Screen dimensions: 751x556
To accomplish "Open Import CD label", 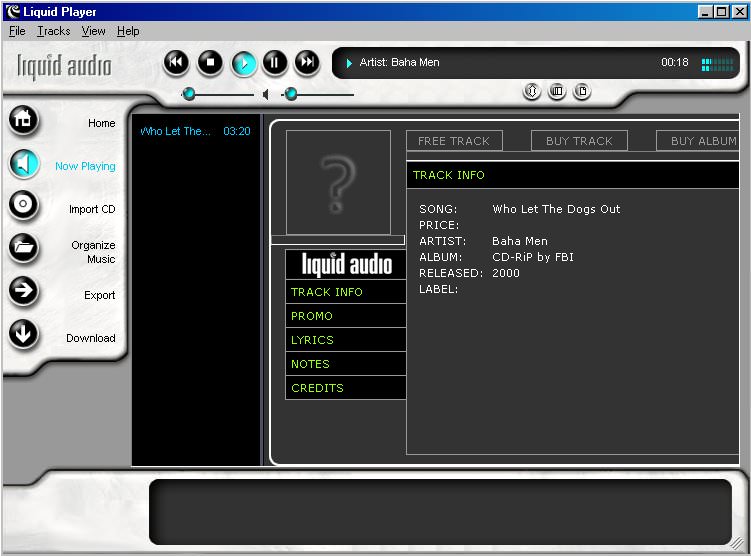I will 92,209.
